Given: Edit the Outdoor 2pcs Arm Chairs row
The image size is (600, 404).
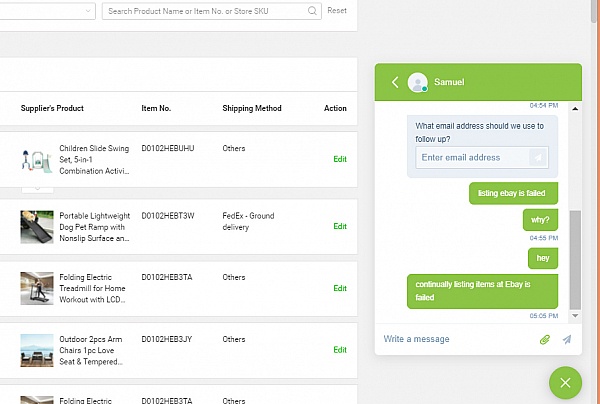Looking at the screenshot, I should pyautogui.click(x=340, y=350).
